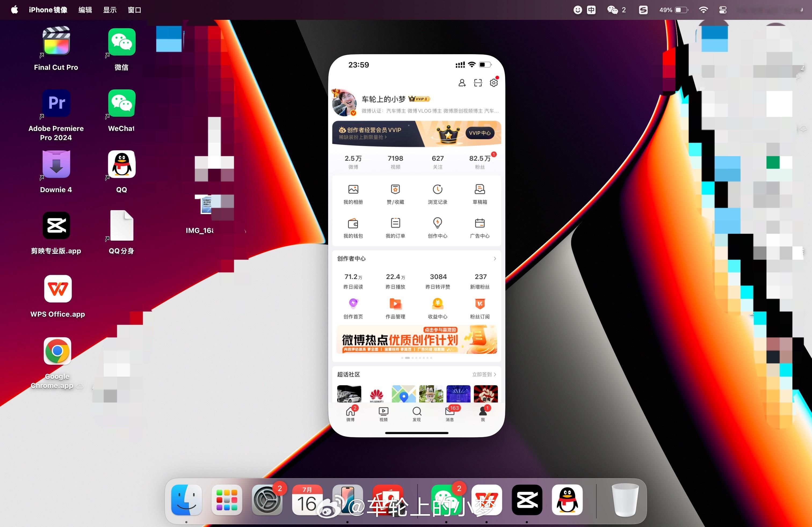Image resolution: width=812 pixels, height=527 pixels.
Task: View the 2.5万 微博 posts count
Action: (353, 162)
